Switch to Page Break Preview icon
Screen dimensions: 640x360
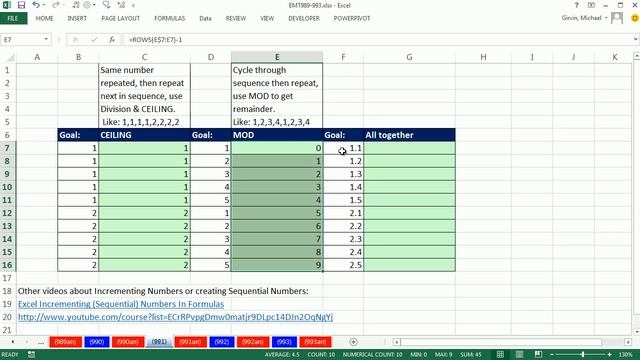click(x=538, y=354)
